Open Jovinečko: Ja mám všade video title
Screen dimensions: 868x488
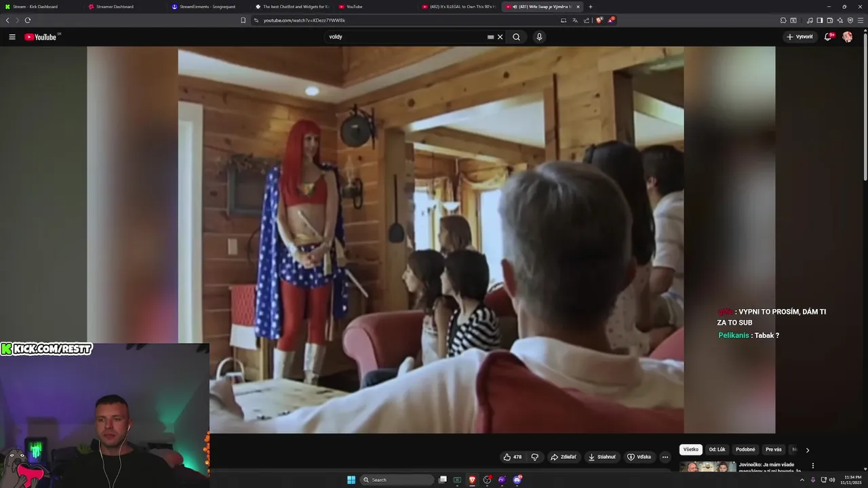tap(770, 467)
